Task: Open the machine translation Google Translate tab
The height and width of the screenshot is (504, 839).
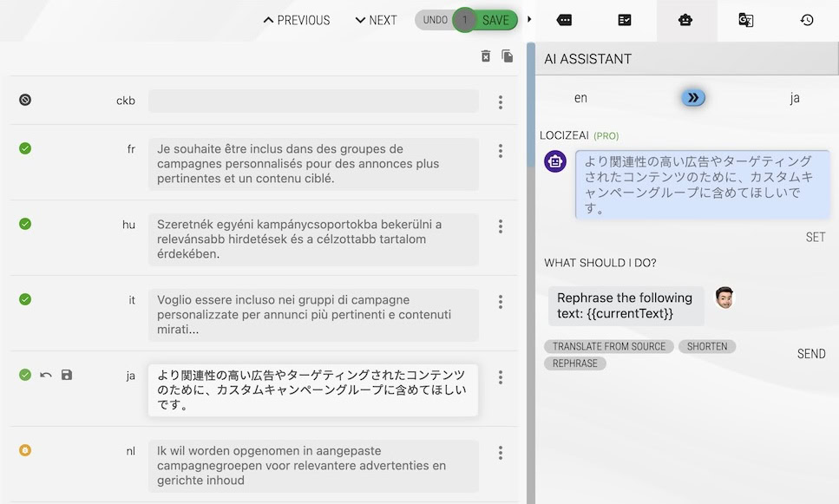Action: pos(746,19)
